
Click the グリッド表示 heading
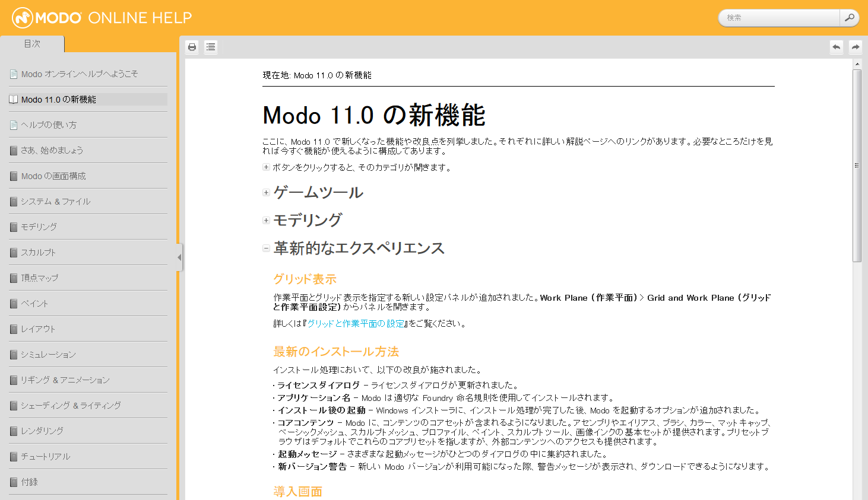(x=305, y=279)
